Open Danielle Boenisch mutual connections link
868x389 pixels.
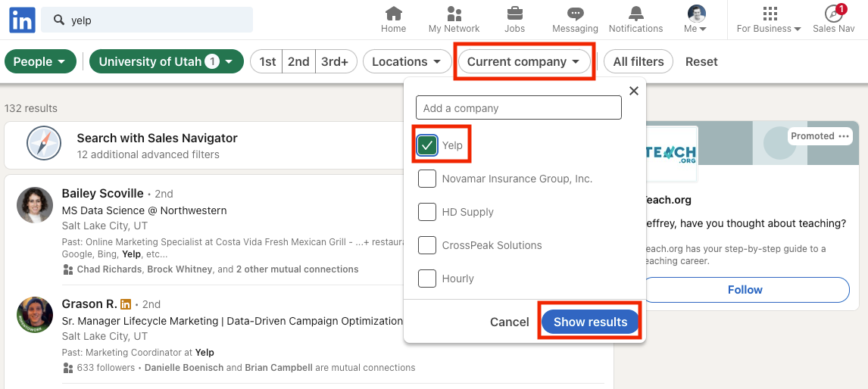click(x=185, y=367)
